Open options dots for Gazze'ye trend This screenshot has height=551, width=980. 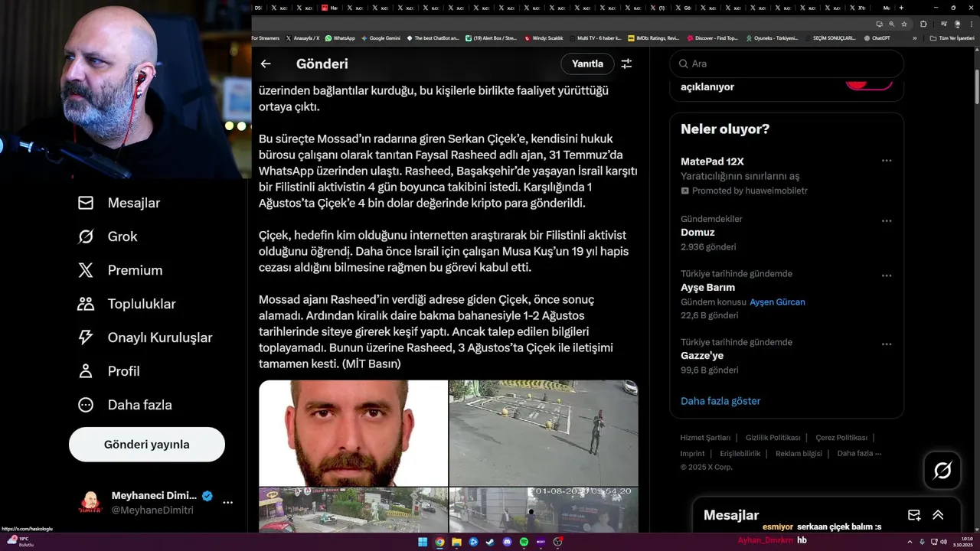pyautogui.click(x=887, y=344)
